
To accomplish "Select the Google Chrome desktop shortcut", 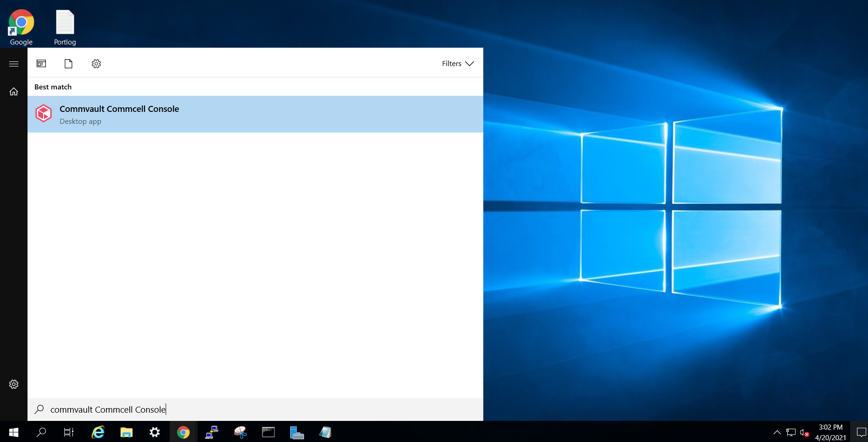I will click(x=21, y=27).
